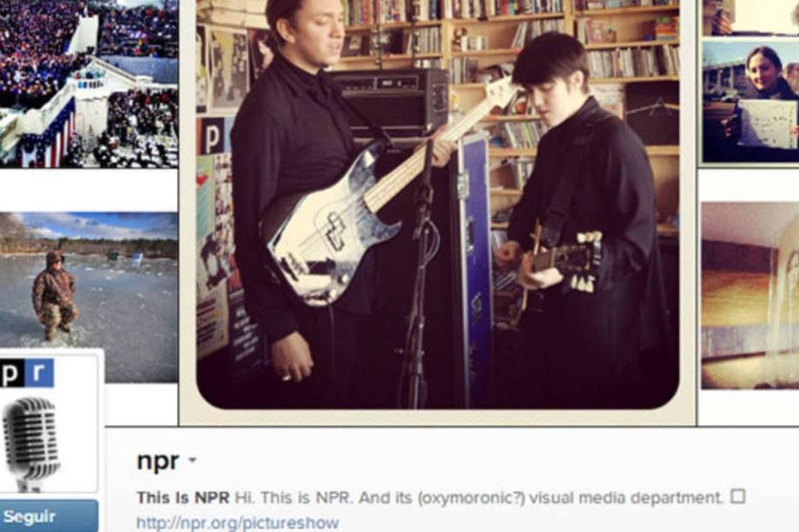Image resolution: width=799 pixels, height=532 pixels.
Task: Click the small square emoji placeholder icon
Action: pyautogui.click(x=738, y=496)
